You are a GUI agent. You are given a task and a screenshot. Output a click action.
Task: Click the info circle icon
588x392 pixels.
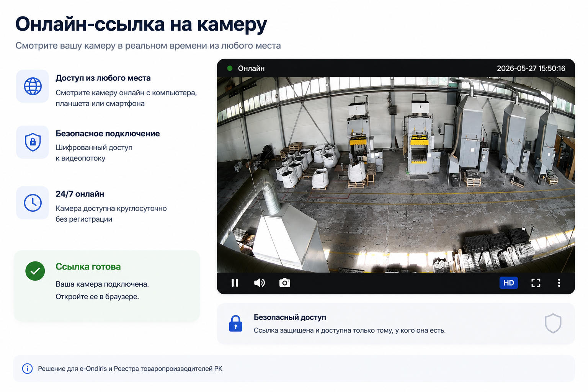[27, 369]
